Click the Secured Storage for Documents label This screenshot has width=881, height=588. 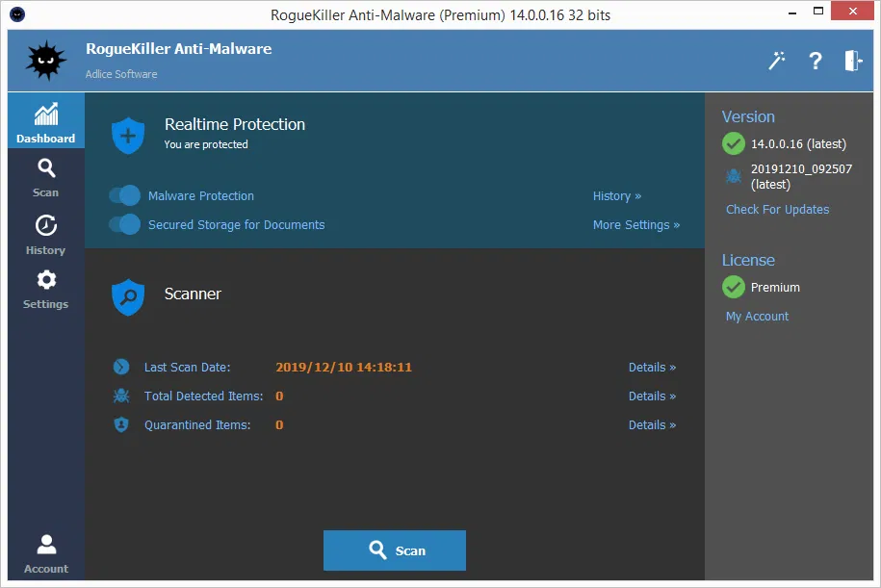point(236,224)
